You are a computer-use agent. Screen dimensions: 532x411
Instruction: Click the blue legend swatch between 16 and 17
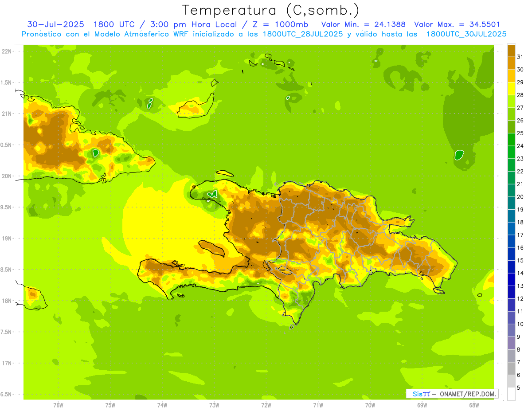(x=511, y=241)
